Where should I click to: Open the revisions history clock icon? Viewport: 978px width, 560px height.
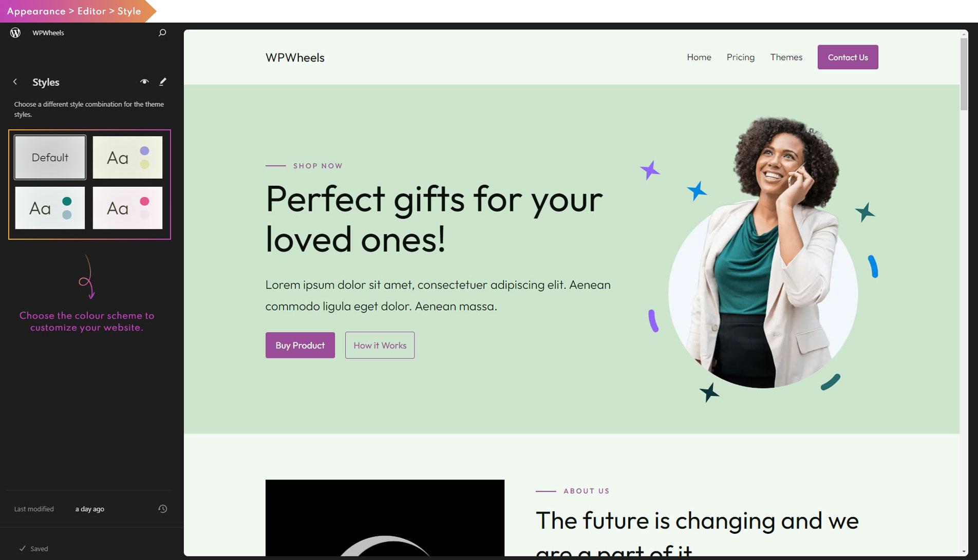[x=163, y=509]
